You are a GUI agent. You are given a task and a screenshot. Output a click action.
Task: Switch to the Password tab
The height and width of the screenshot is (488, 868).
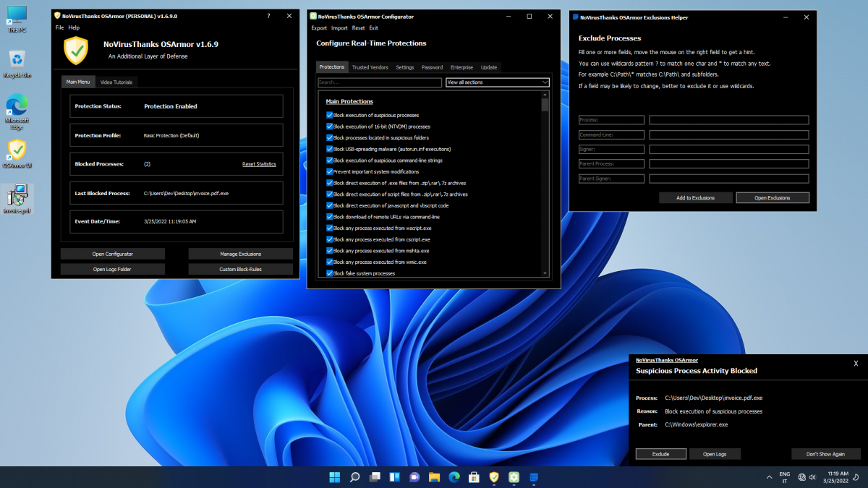[432, 67]
